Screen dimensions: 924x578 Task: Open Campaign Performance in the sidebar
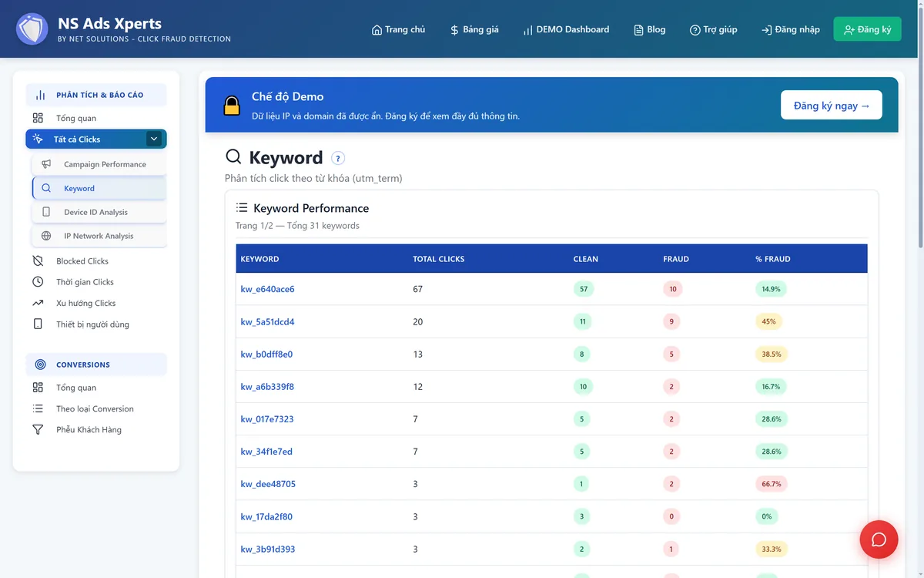click(x=99, y=164)
